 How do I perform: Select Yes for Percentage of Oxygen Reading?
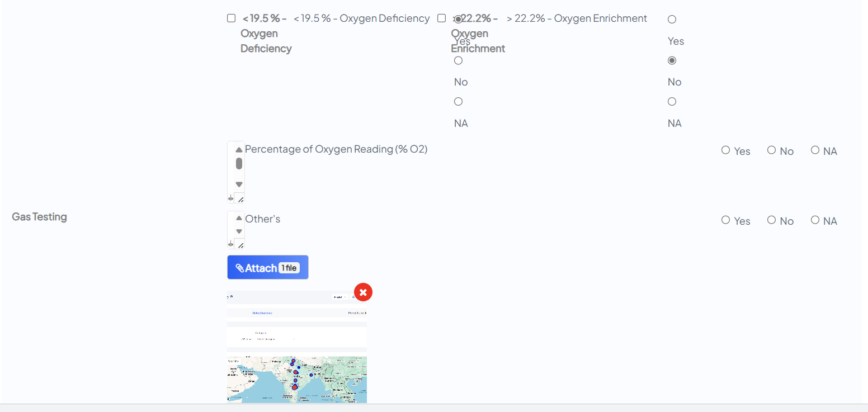tap(725, 150)
